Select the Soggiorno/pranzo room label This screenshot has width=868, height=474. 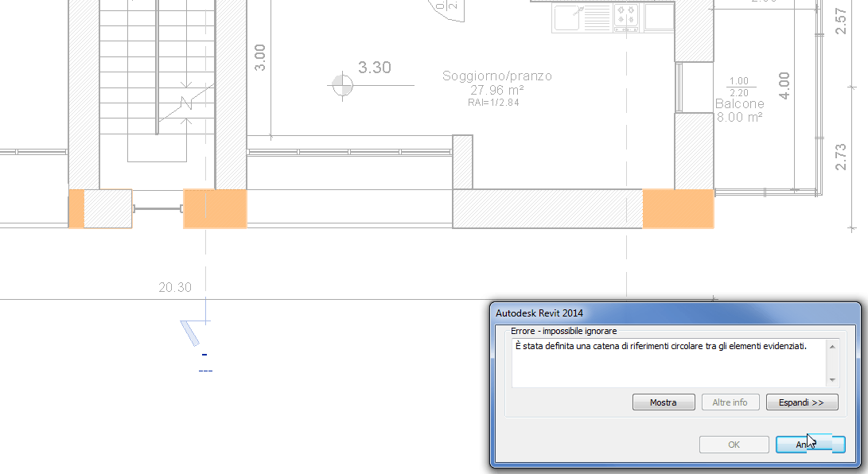[497, 76]
